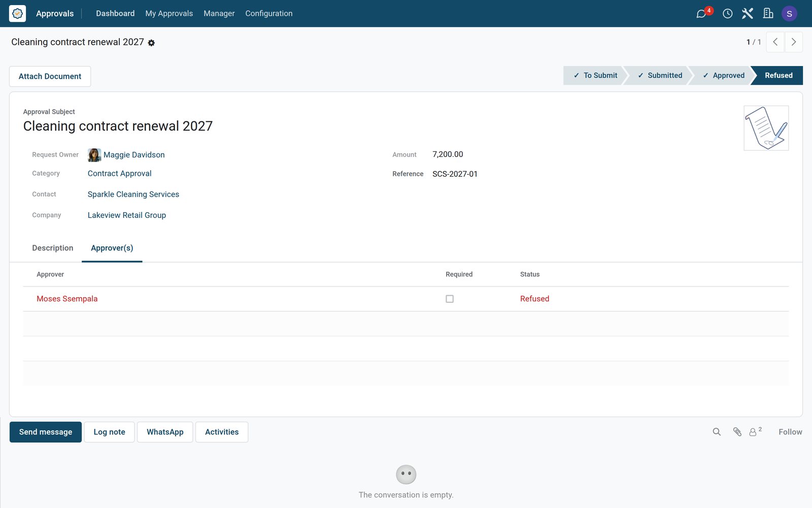The width and height of the screenshot is (812, 508).
Task: Open the user avatar menu
Action: click(x=789, y=14)
